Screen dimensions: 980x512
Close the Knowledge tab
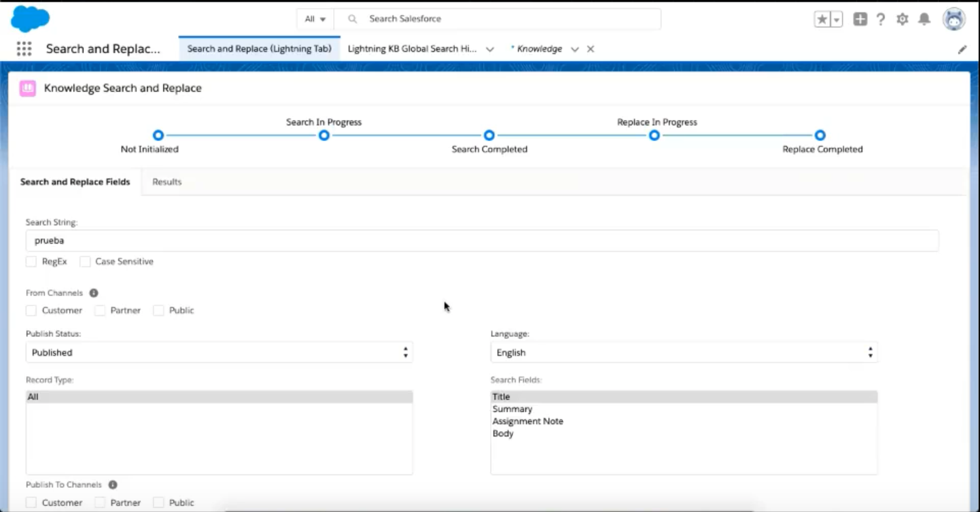[x=591, y=49]
